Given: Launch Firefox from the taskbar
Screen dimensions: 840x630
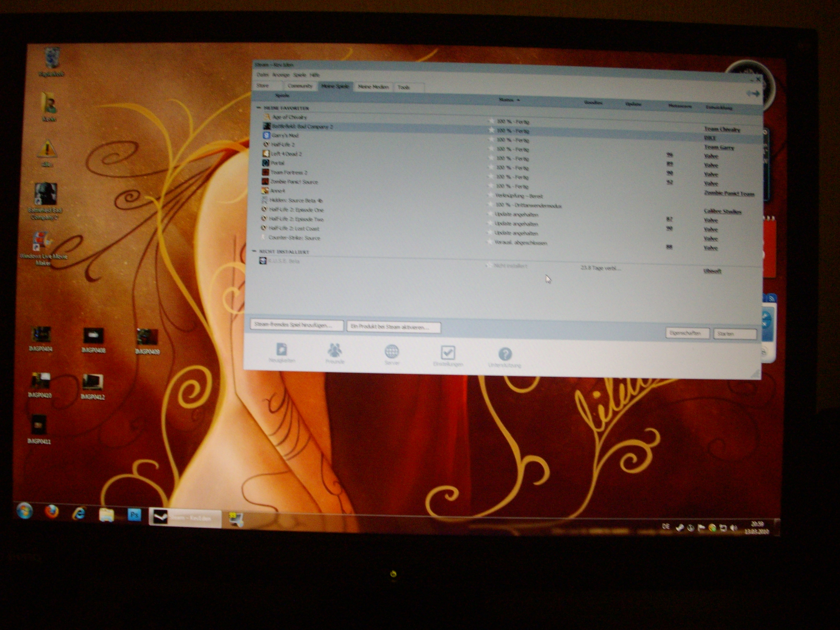Looking at the screenshot, I should tap(52, 512).
